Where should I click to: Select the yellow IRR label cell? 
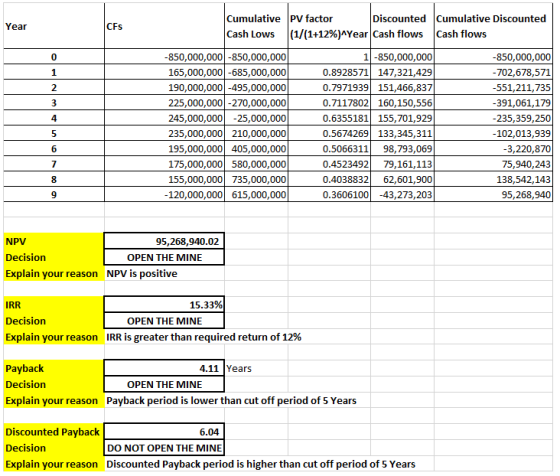[54, 305]
